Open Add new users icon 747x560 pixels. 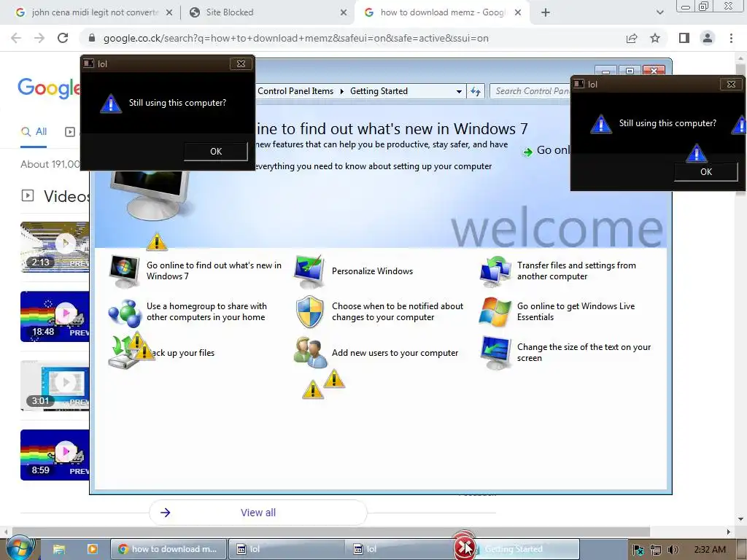(x=310, y=353)
